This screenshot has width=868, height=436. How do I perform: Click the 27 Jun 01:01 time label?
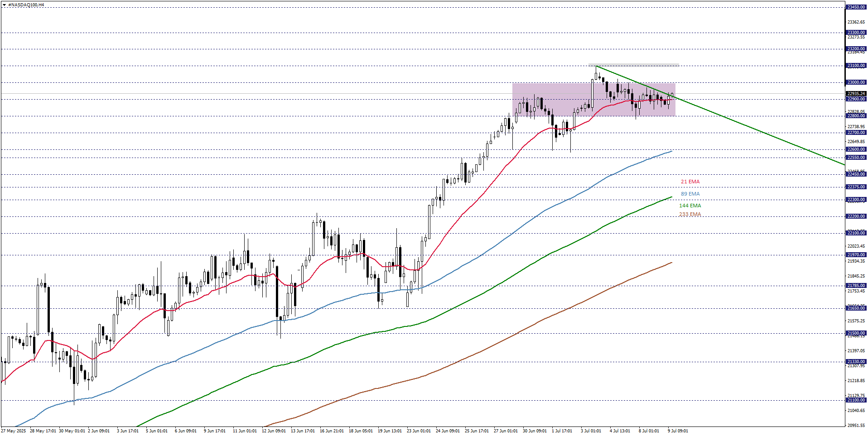pos(506,431)
